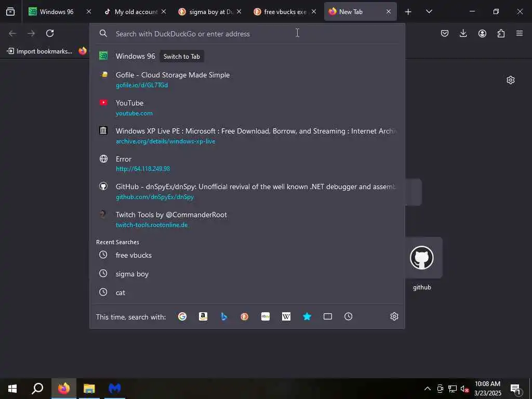Select the New Tab tab

(x=361, y=12)
